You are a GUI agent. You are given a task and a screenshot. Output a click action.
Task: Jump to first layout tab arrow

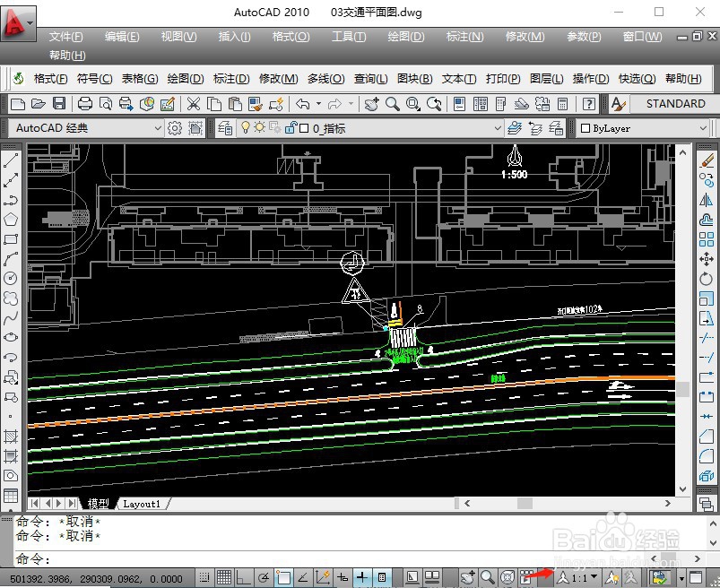click(35, 504)
